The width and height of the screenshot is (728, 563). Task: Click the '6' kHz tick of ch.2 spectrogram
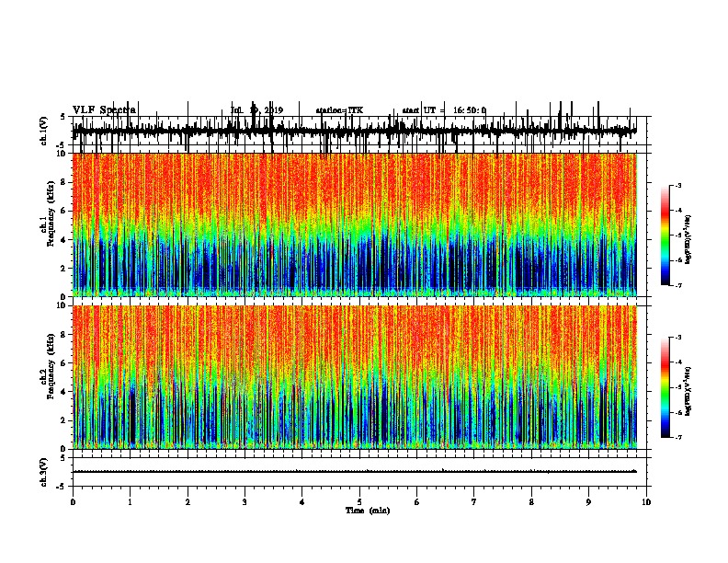(64, 363)
